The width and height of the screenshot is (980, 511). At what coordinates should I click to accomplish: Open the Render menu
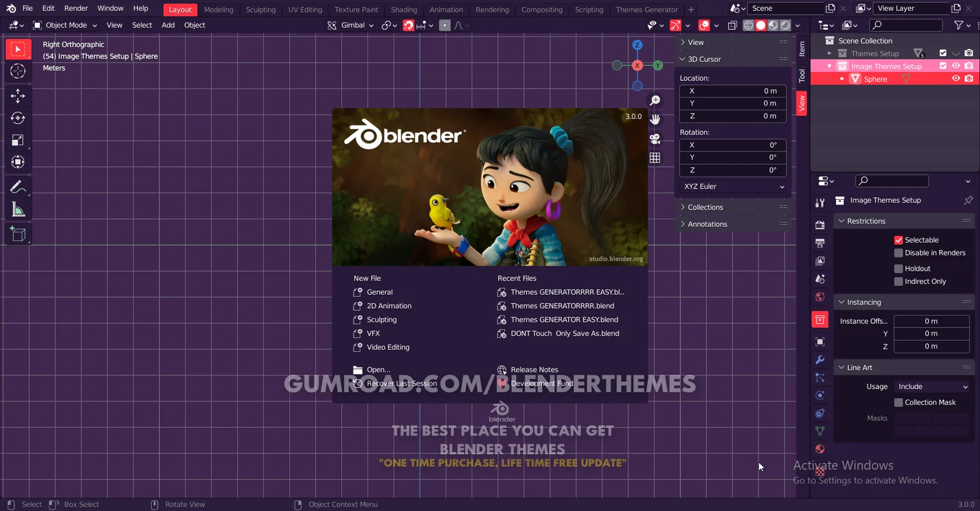76,9
